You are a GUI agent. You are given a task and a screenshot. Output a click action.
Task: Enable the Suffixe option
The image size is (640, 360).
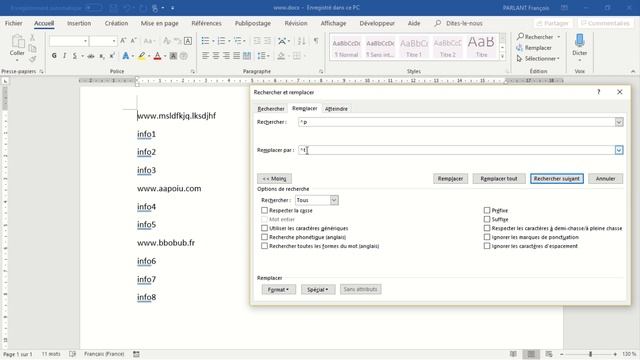point(487,219)
